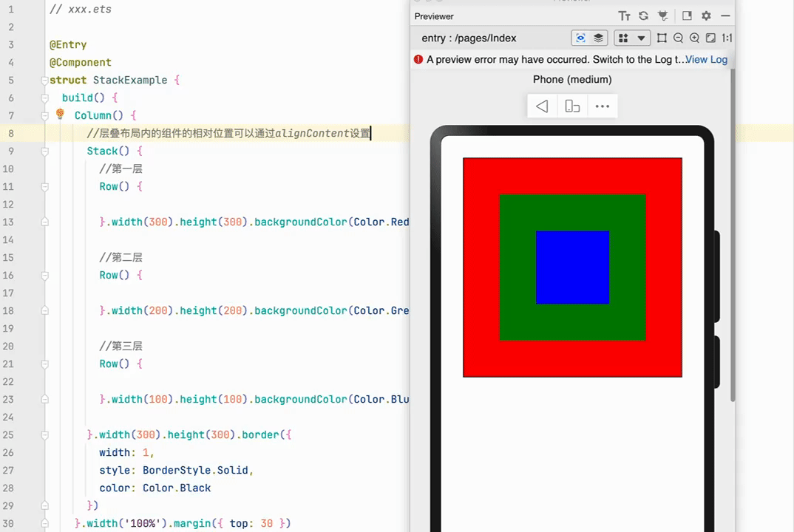Click 'BorderStyle.Solid' on line 27
Image resolution: width=794 pixels, height=532 pixels.
[x=195, y=470]
